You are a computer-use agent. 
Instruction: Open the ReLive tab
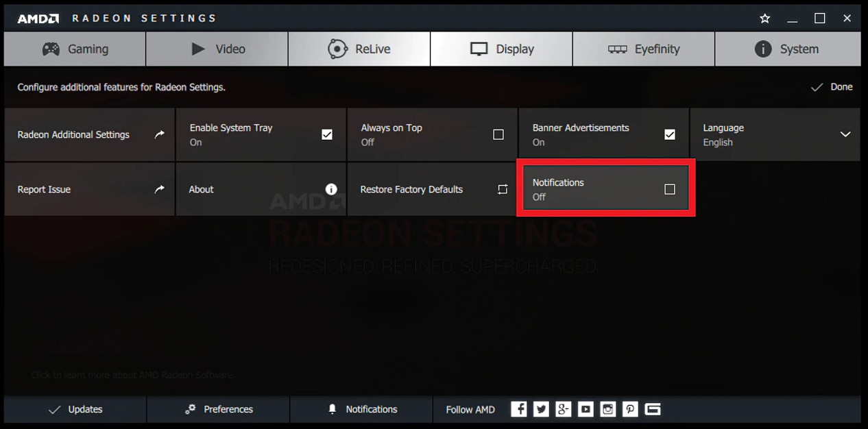(x=359, y=49)
